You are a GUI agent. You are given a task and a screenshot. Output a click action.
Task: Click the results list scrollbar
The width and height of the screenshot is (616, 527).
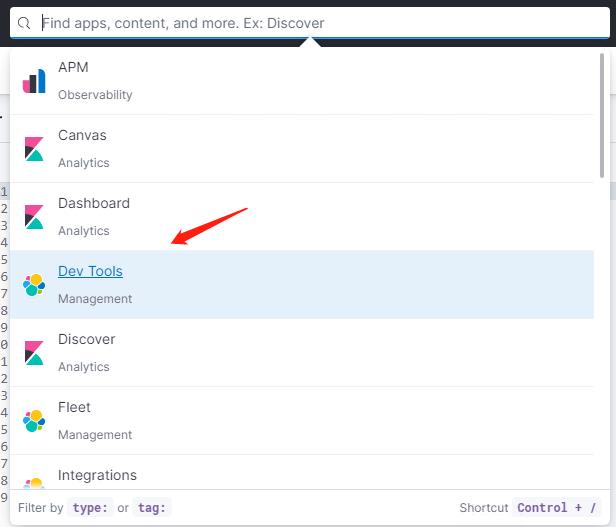[x=602, y=116]
